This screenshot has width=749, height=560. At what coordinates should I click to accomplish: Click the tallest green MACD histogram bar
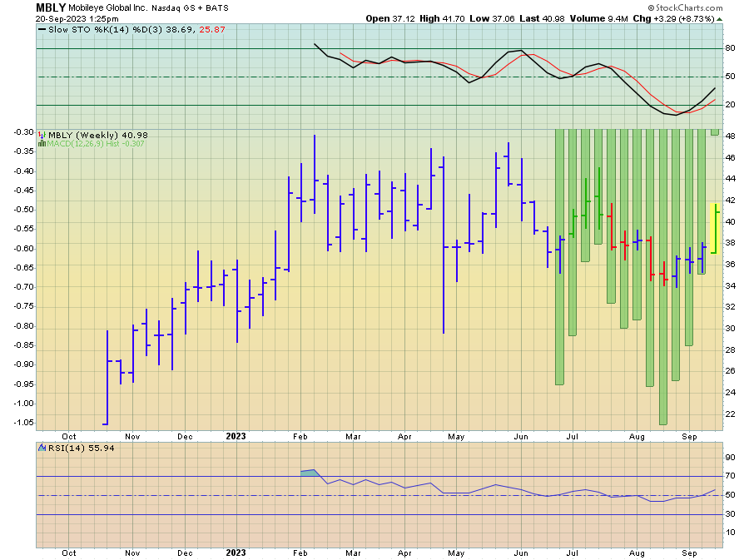point(663,277)
